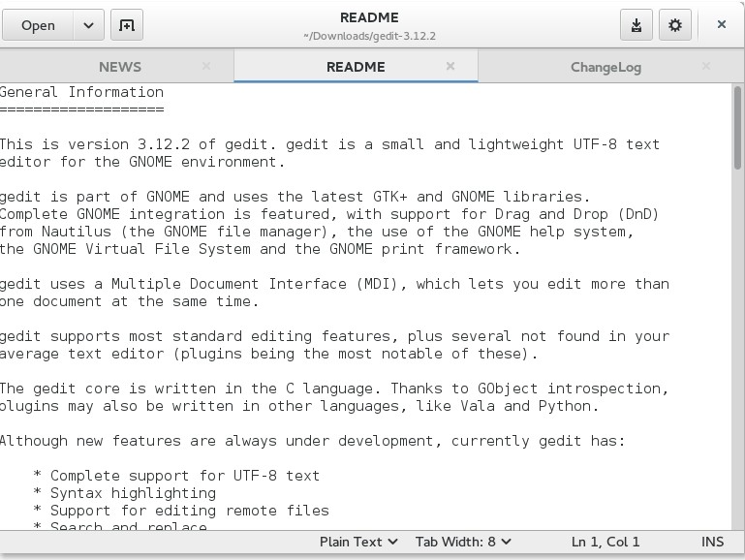
Task: Close the README tab
Action: pyautogui.click(x=450, y=66)
